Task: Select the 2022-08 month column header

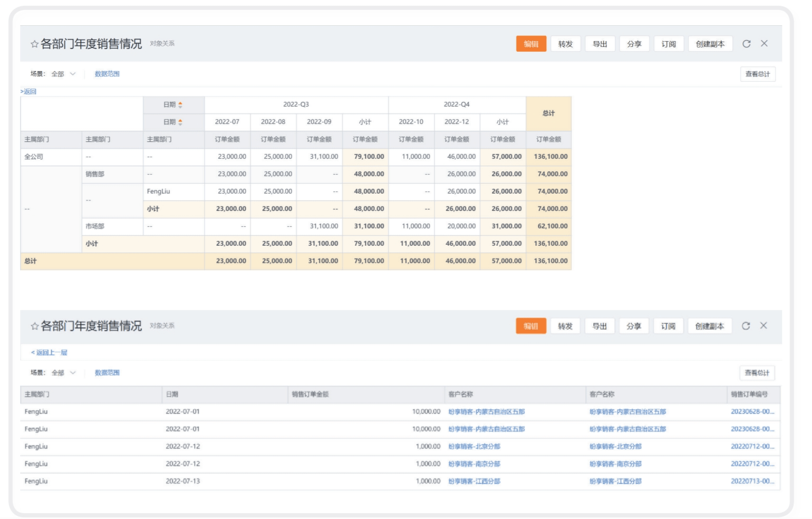Action: point(273,122)
